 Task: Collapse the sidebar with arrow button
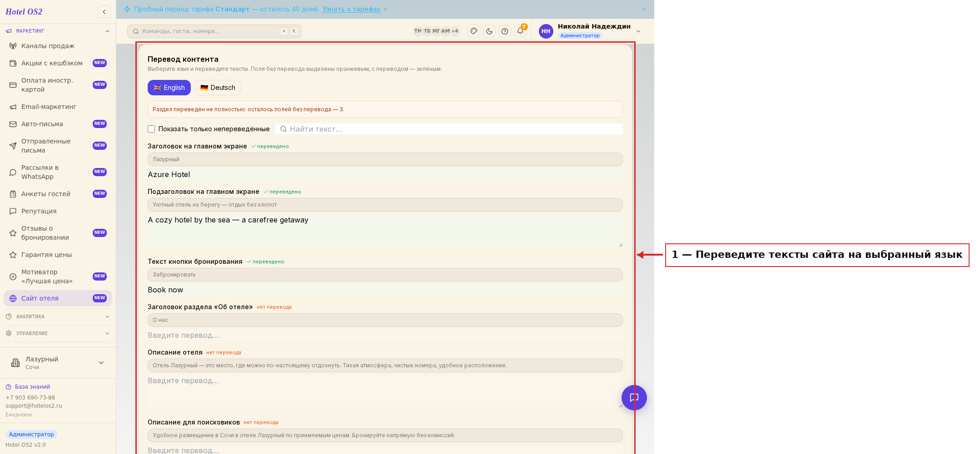pos(104,12)
